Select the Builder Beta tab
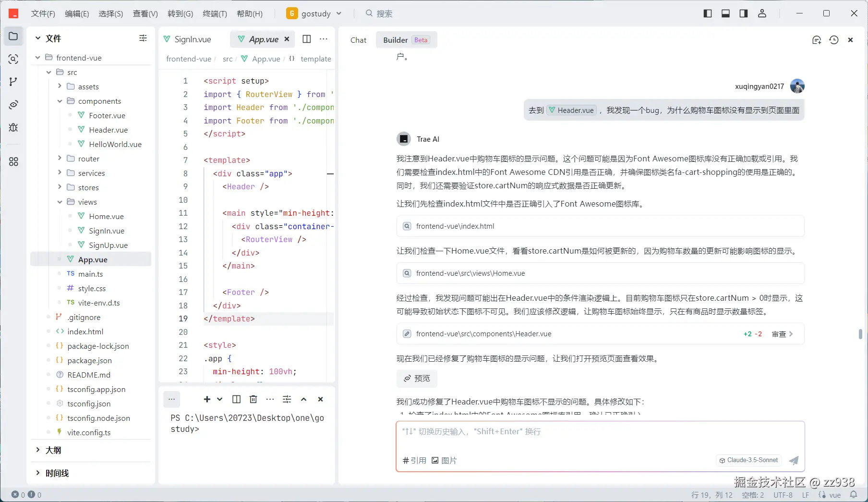Viewport: 868px width, 502px height. click(406, 40)
